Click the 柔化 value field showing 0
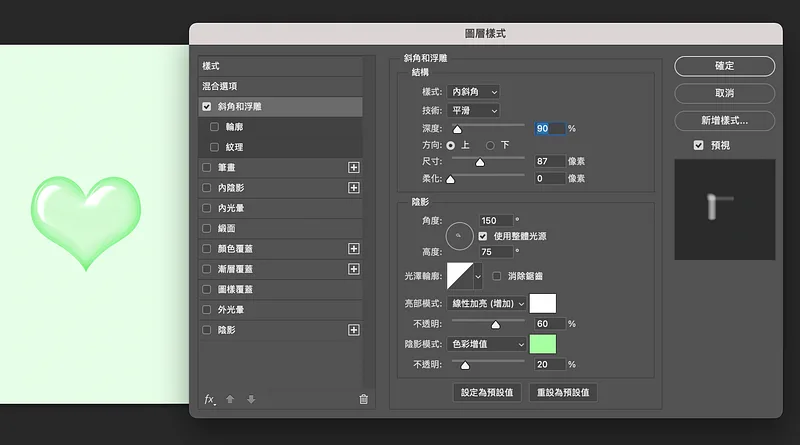 coord(549,179)
